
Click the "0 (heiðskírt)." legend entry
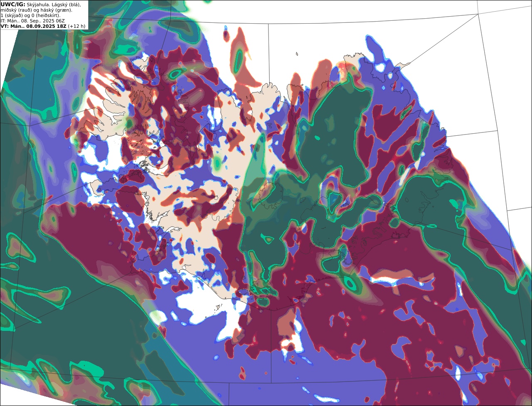[46, 16]
